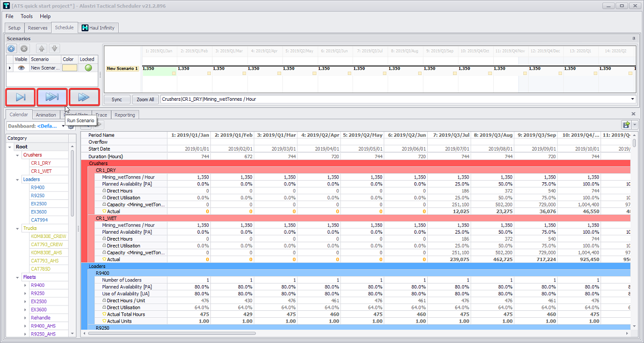Image resolution: width=644 pixels, height=343 pixels.
Task: Move scenario down with the arrow icon
Action: pos(54,48)
